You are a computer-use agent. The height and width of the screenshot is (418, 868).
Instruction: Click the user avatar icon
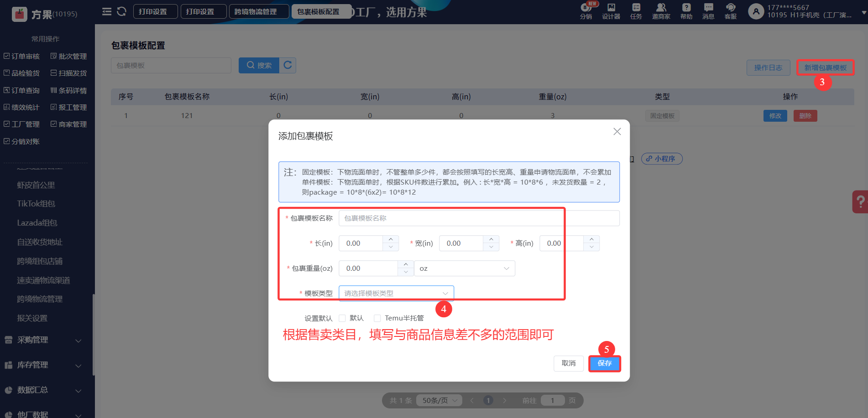pos(756,11)
